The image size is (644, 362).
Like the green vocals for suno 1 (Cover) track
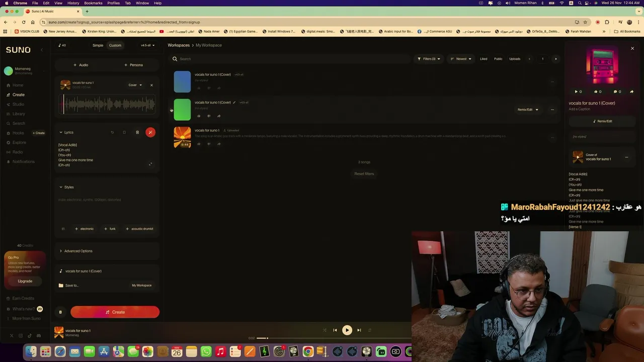pyautogui.click(x=199, y=116)
